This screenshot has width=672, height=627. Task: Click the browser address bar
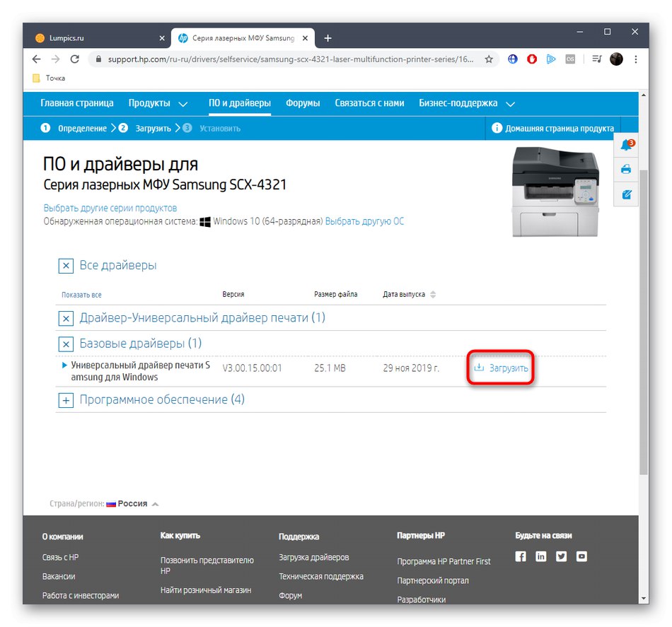pos(283,60)
